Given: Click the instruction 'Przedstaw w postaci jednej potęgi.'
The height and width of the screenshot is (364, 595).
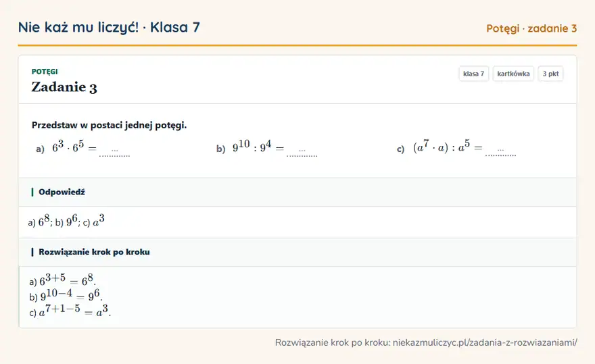Looking at the screenshot, I should tap(110, 125).
